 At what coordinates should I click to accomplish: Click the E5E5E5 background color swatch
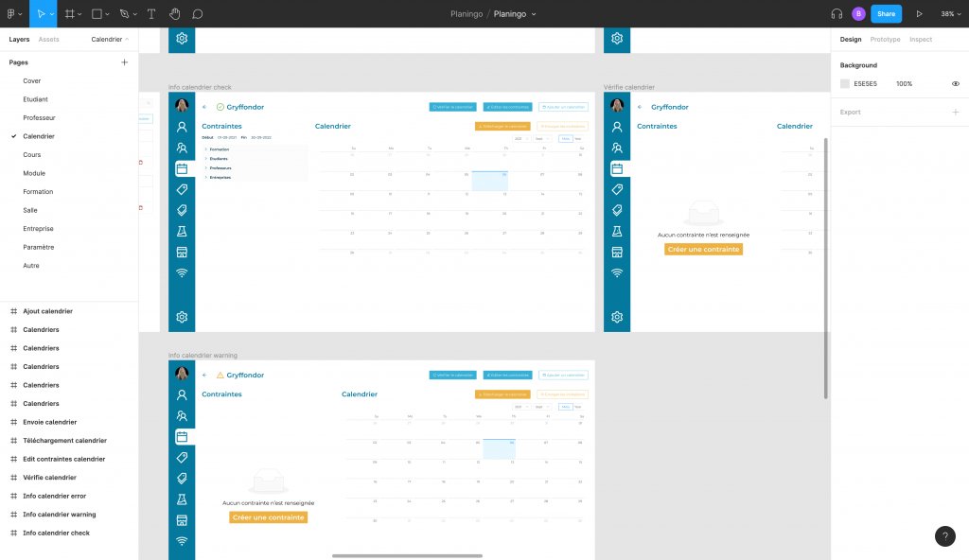pyautogui.click(x=845, y=83)
